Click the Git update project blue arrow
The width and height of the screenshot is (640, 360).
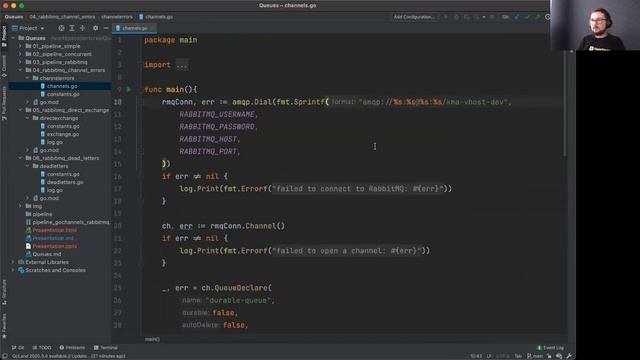click(517, 17)
